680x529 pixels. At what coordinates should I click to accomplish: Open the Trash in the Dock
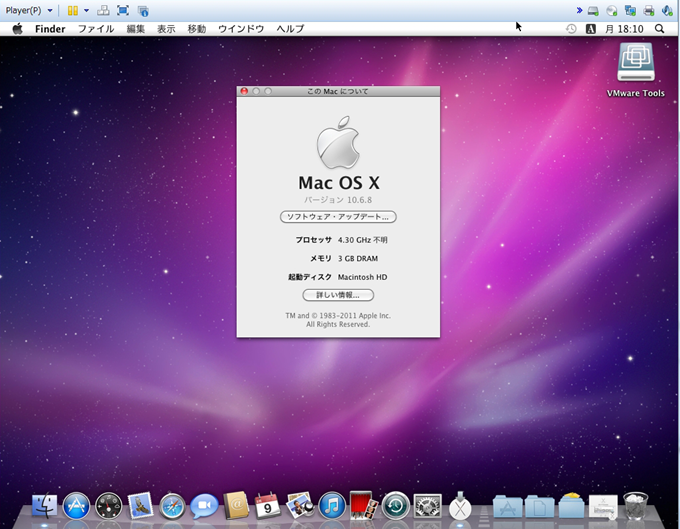pyautogui.click(x=636, y=506)
